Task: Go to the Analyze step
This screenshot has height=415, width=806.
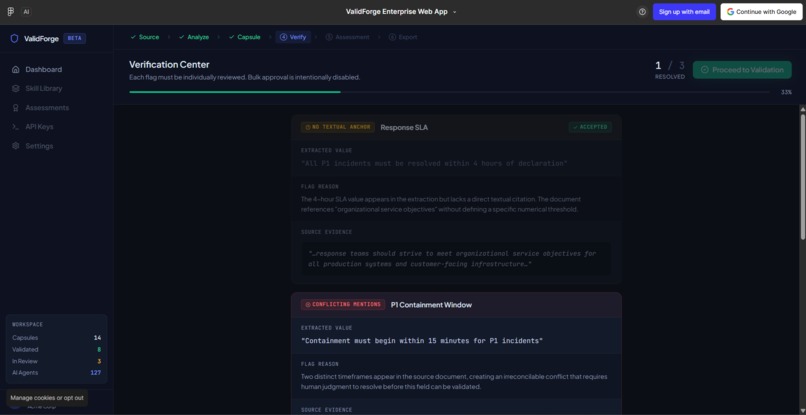Action: pos(194,37)
